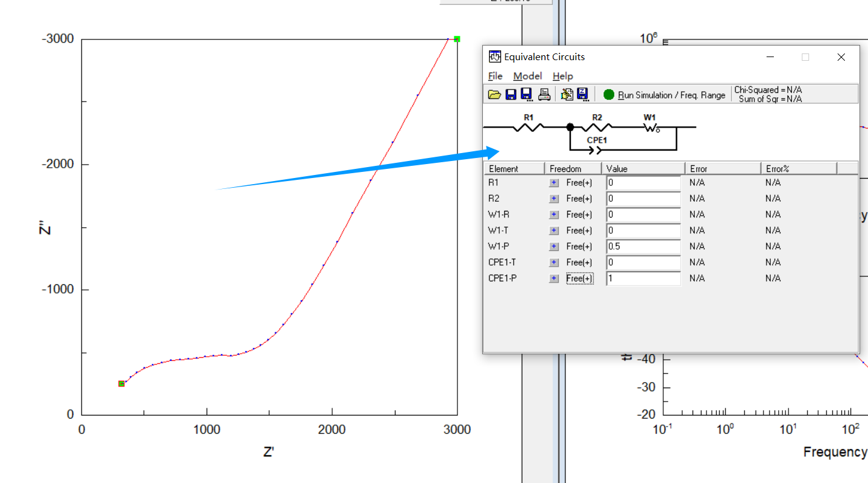Click the Value column header
Image resolution: width=868 pixels, height=483 pixels.
coord(643,168)
